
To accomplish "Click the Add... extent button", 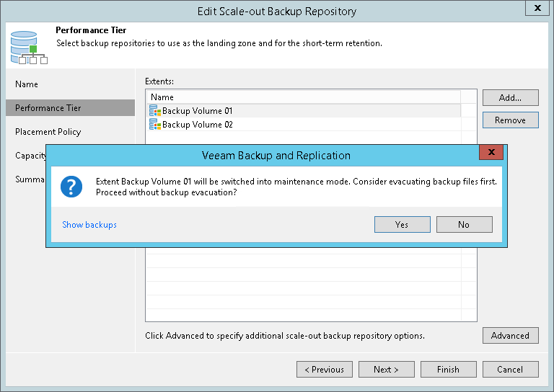I will (x=510, y=97).
